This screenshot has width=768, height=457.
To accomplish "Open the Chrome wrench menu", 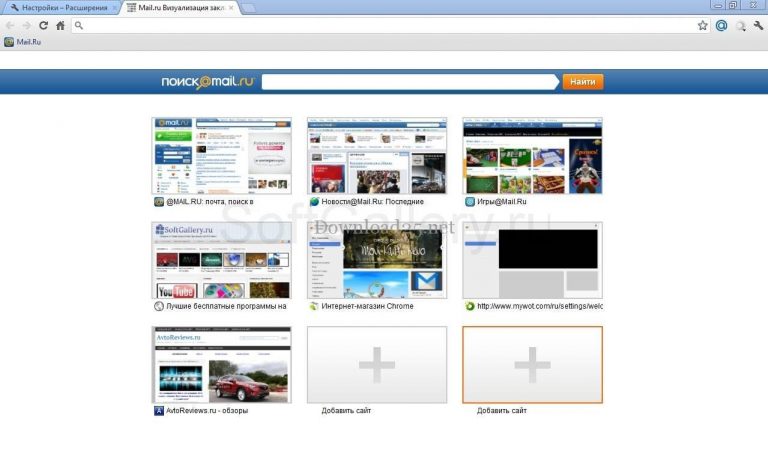I will pyautogui.click(x=758, y=25).
